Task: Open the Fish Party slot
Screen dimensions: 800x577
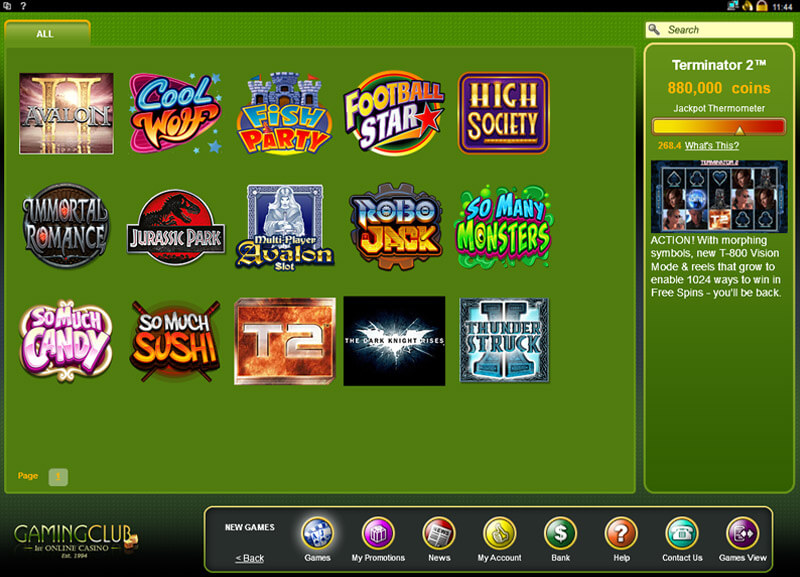Action: pos(285,113)
